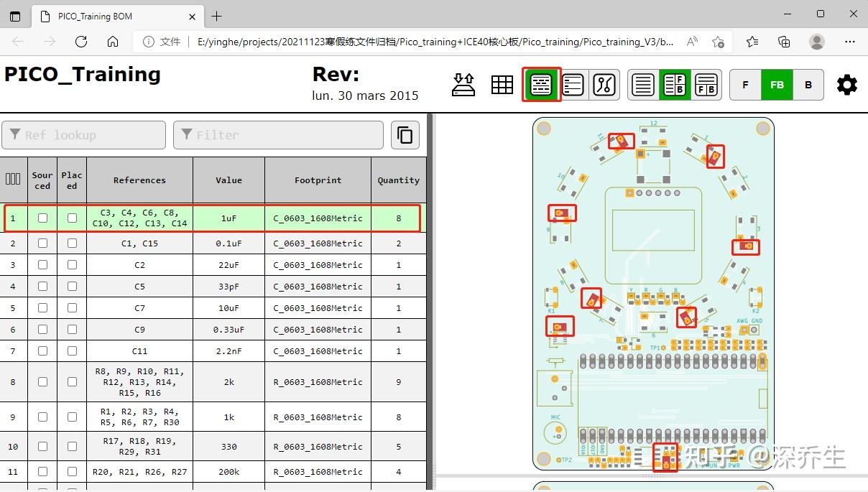Open the iBOM settings gear
868x492 pixels.
point(846,85)
